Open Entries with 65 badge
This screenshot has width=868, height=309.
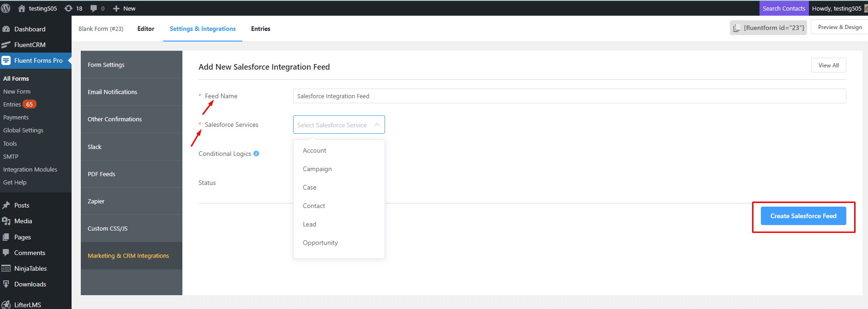click(20, 104)
